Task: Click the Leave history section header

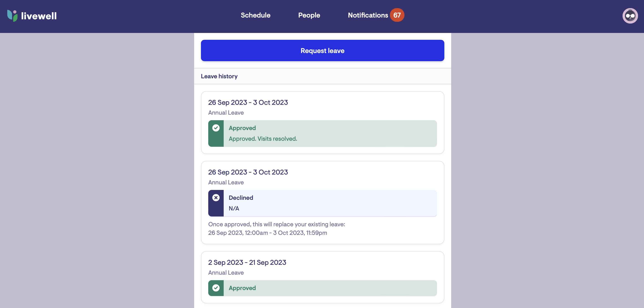Action: (x=219, y=76)
